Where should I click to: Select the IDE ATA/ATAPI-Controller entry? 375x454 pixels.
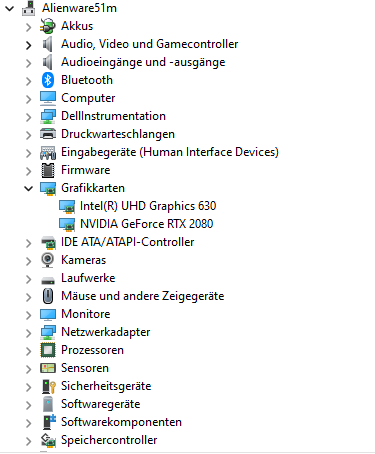[x=127, y=242]
